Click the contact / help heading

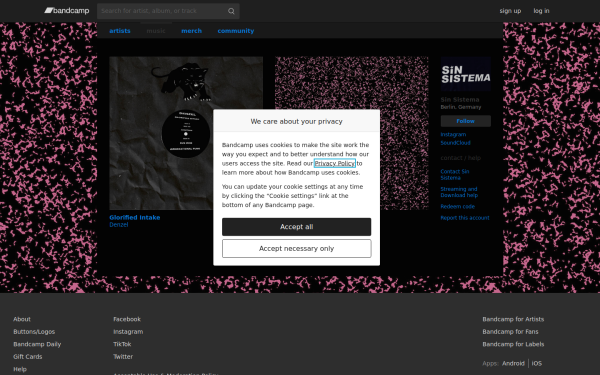click(460, 158)
